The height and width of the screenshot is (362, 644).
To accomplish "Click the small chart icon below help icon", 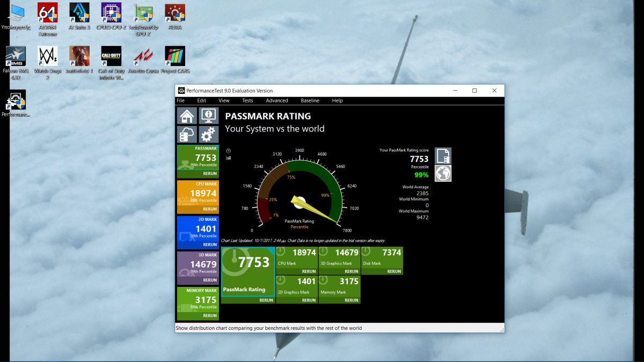I will pyautogui.click(x=229, y=158).
